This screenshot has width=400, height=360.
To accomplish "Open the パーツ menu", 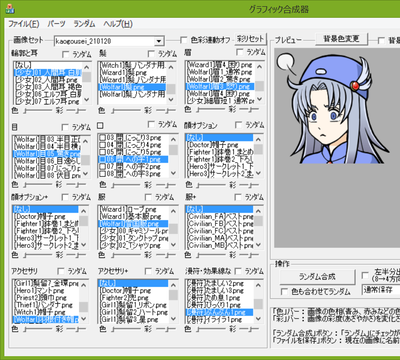I will [x=56, y=24].
